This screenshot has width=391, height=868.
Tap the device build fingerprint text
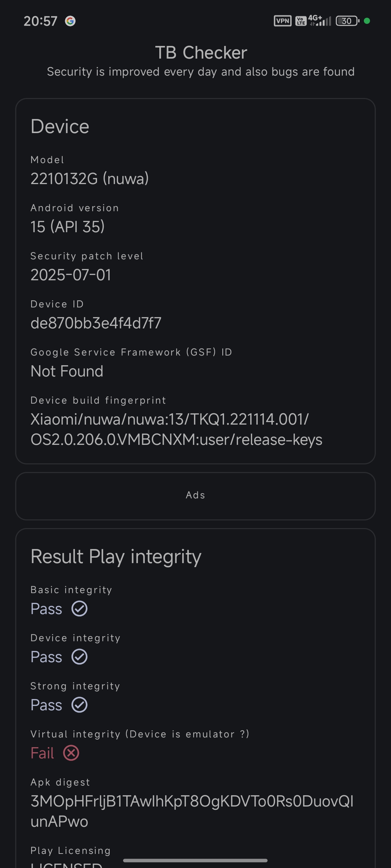tap(176, 429)
